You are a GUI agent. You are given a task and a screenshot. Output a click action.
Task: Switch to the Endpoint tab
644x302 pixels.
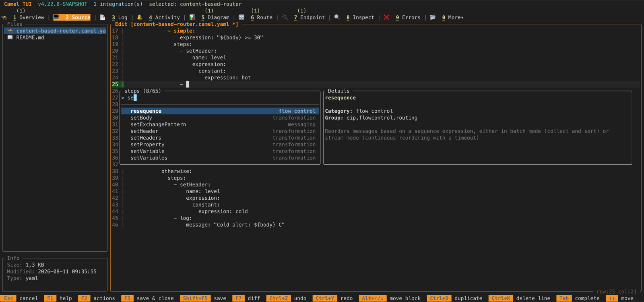pos(309,17)
